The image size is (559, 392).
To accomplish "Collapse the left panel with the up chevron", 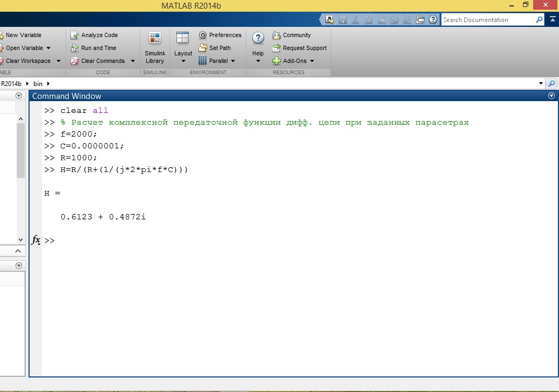I will pos(18,251).
